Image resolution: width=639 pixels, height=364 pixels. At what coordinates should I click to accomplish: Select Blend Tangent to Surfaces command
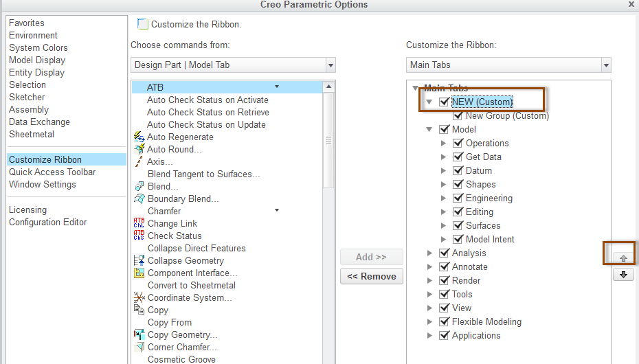pyautogui.click(x=204, y=174)
